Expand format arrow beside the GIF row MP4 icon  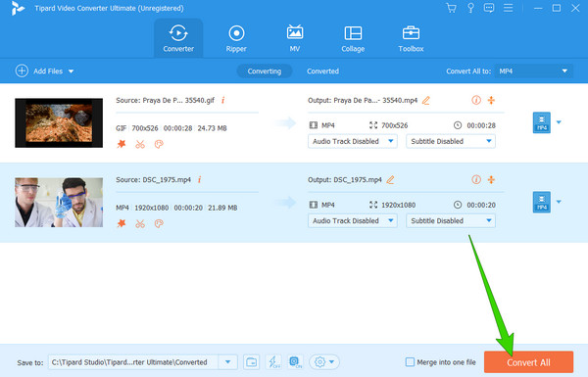click(559, 122)
